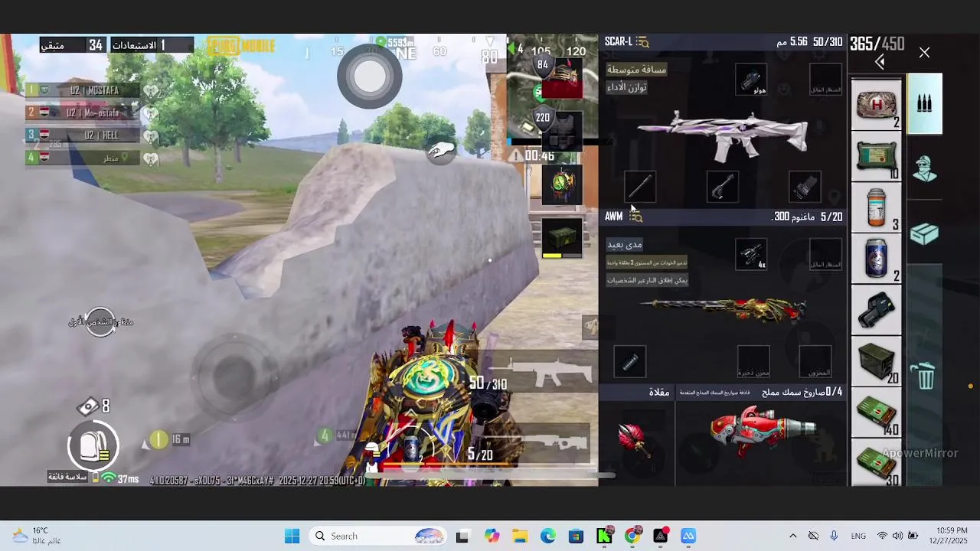This screenshot has width=980, height=551.
Task: Select the black scope item in backpack
Action: pyautogui.click(x=877, y=310)
